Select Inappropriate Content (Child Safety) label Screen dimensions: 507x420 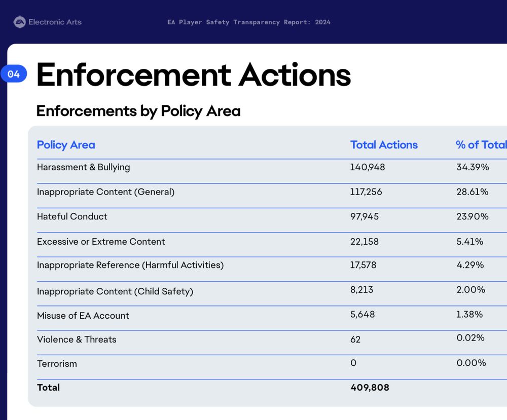tap(115, 291)
